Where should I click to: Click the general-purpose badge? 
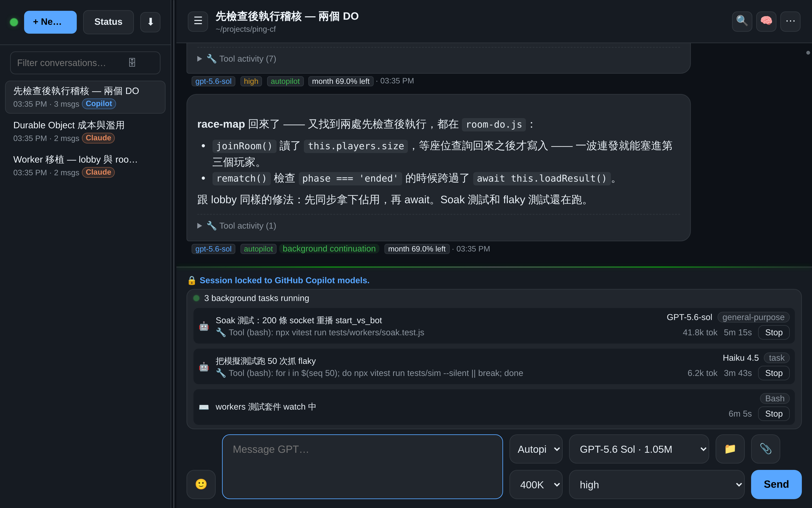click(753, 317)
